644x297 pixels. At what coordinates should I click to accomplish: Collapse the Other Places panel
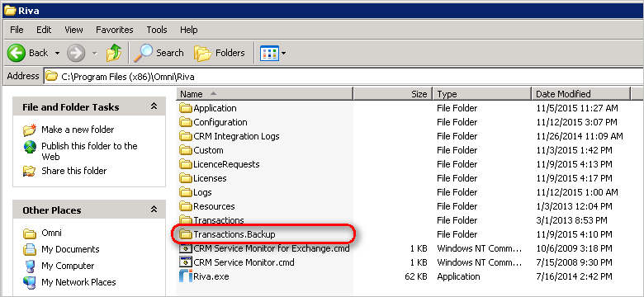coord(154,210)
